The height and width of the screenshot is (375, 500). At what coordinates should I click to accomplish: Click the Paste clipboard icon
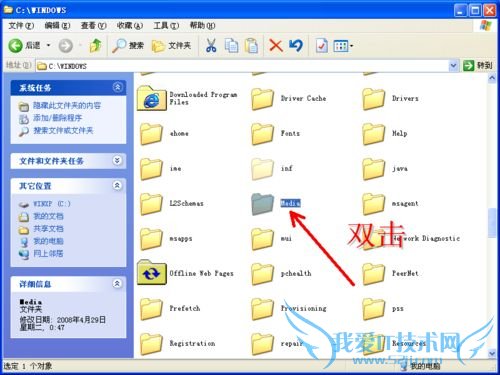tap(251, 46)
